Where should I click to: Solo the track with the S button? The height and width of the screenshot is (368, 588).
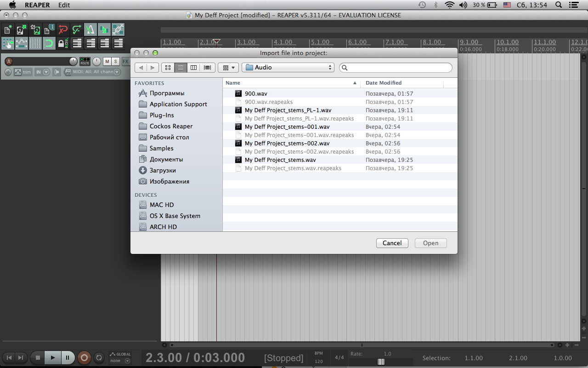pyautogui.click(x=115, y=62)
